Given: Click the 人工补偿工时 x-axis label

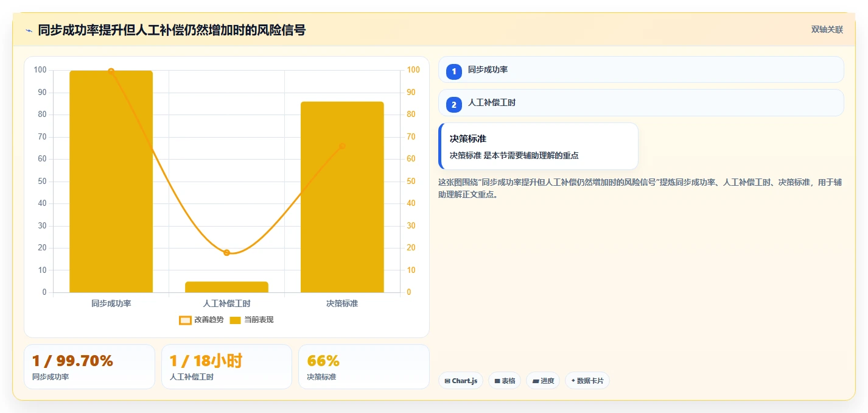Looking at the screenshot, I should [226, 303].
